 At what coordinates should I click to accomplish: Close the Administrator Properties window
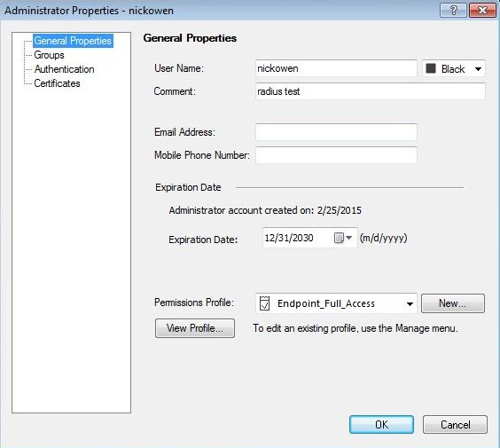tap(482, 11)
